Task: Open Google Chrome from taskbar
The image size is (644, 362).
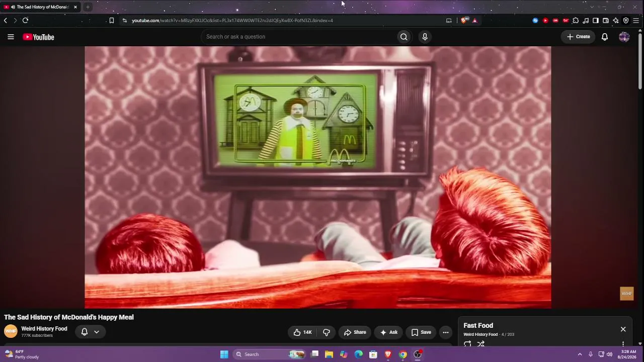Action: pos(403,354)
